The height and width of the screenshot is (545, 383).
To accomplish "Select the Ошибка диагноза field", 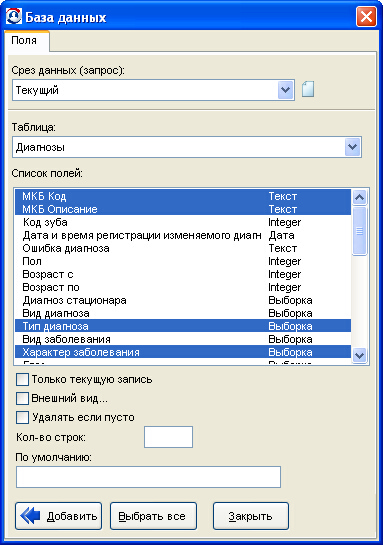I will (183, 248).
